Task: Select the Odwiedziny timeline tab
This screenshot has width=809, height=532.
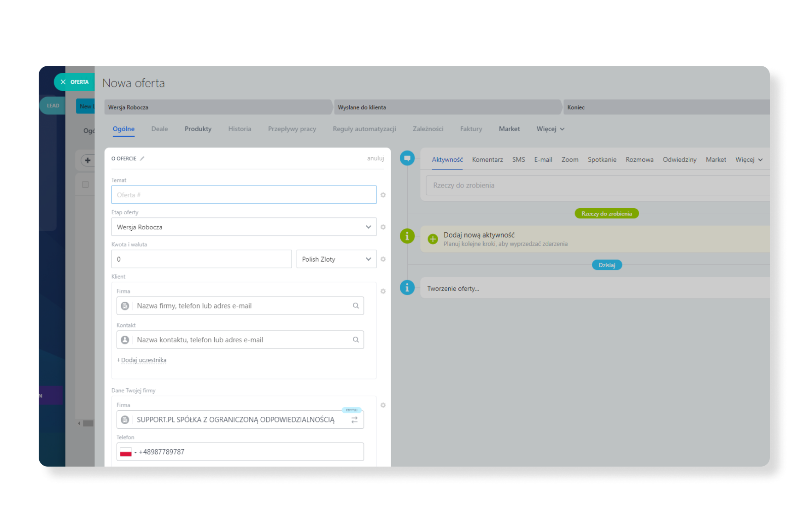Action: [x=680, y=160]
